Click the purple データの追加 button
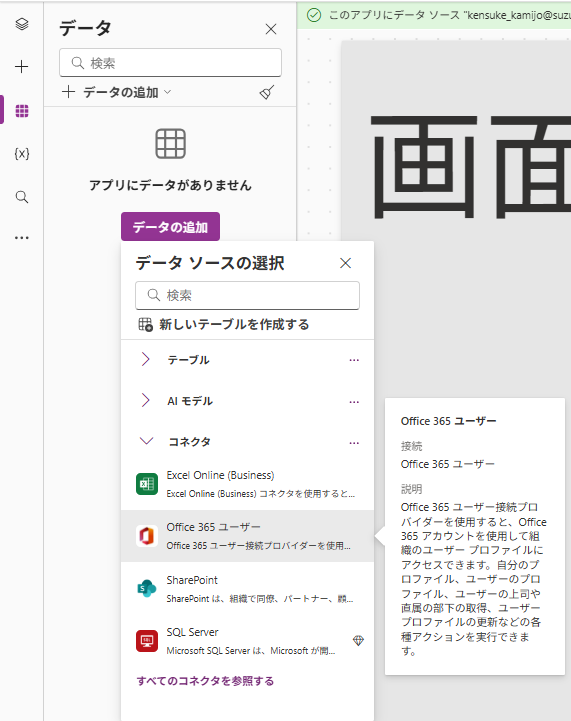Image resolution: width=571 pixels, height=721 pixels. tap(170, 227)
